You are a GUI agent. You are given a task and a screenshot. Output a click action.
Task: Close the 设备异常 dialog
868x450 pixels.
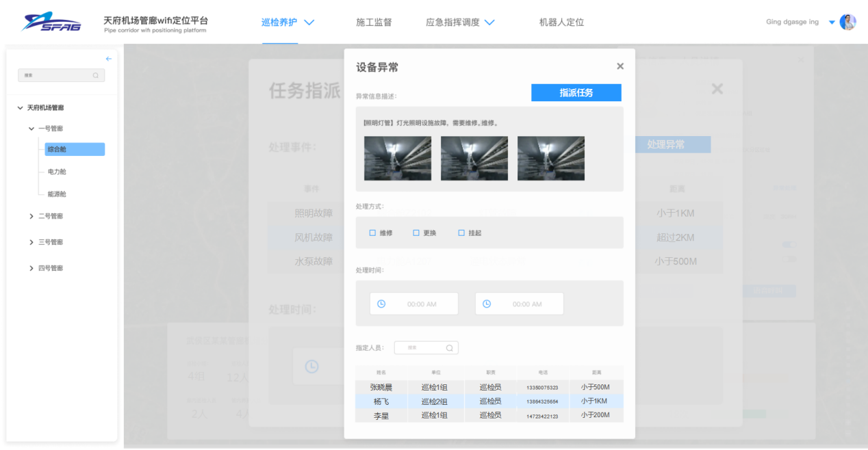620,66
